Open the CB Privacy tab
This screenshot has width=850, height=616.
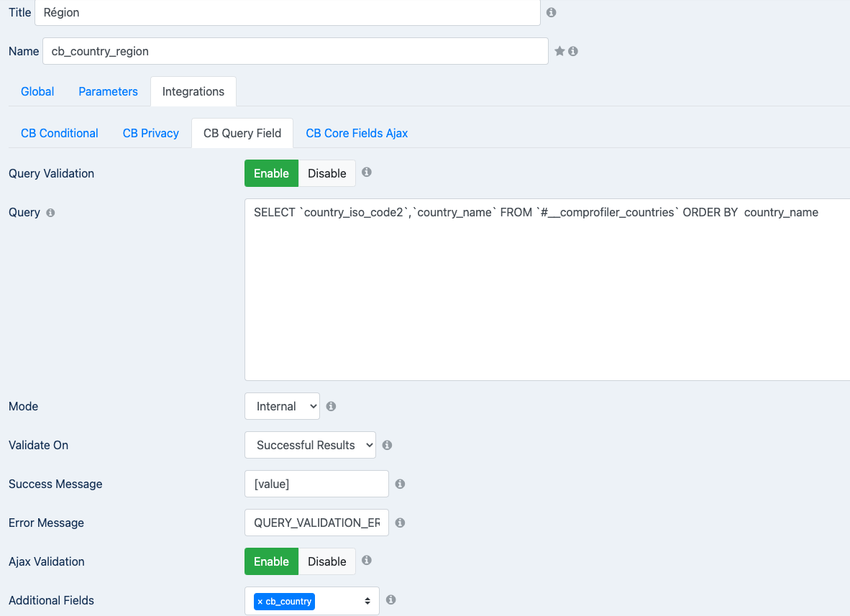(x=151, y=133)
